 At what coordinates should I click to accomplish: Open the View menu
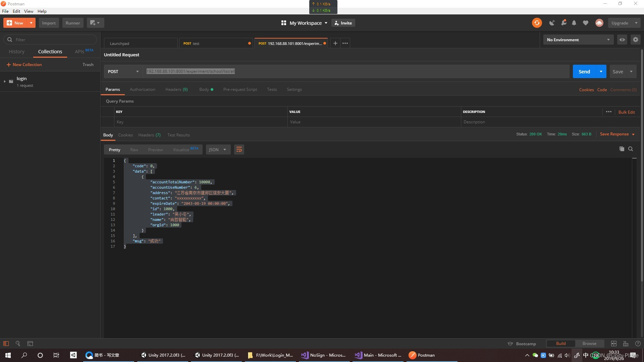tap(29, 11)
